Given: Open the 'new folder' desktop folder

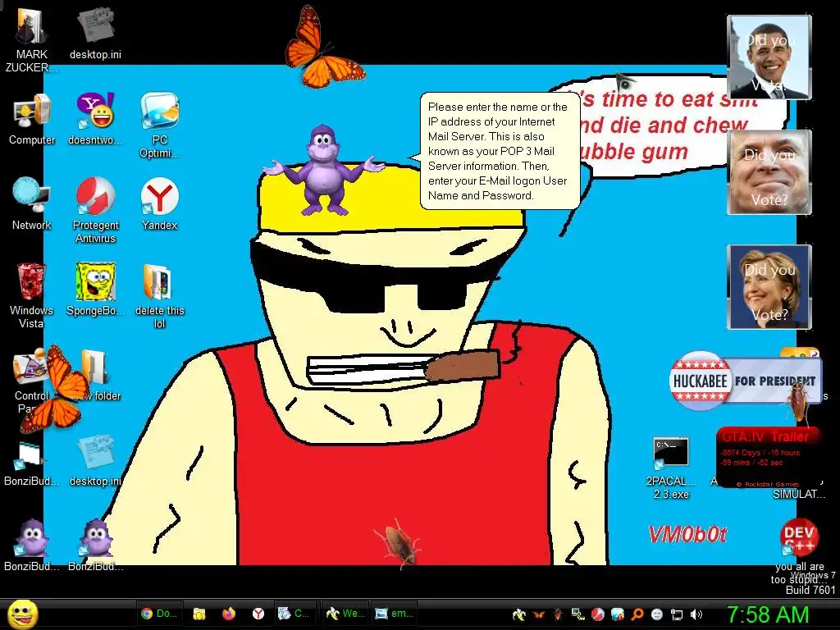Looking at the screenshot, I should tap(97, 375).
